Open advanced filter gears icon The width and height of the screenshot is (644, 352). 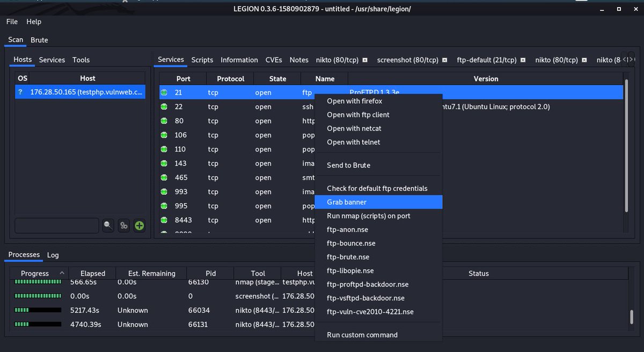[x=124, y=226]
